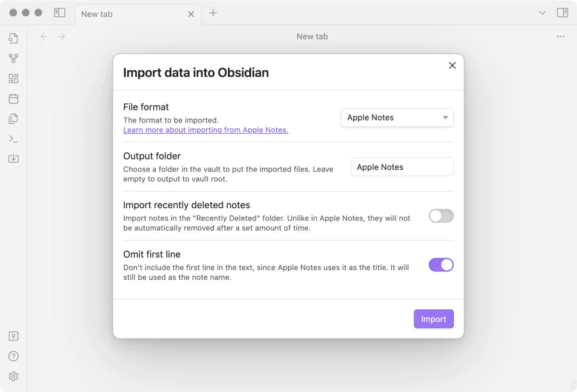Click the 'New tab' title in the header bar
This screenshot has width=577, height=392.
pyautogui.click(x=312, y=37)
